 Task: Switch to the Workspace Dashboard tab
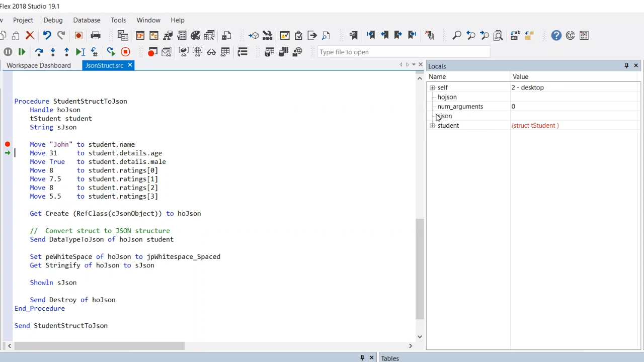tap(39, 65)
